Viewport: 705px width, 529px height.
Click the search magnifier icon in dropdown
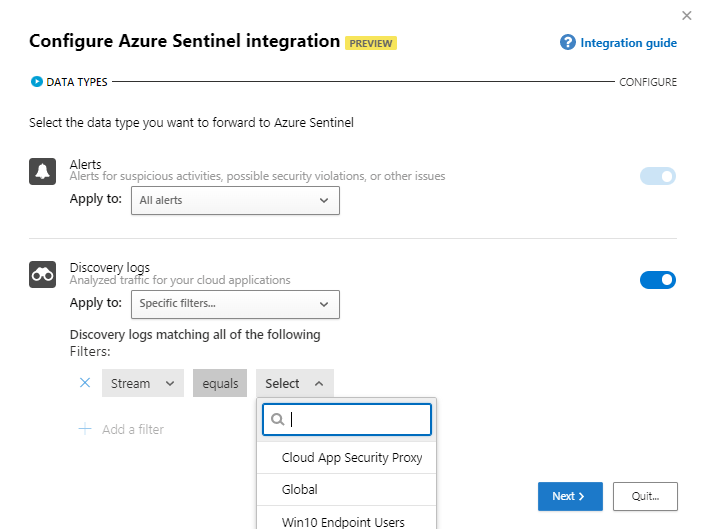(277, 420)
